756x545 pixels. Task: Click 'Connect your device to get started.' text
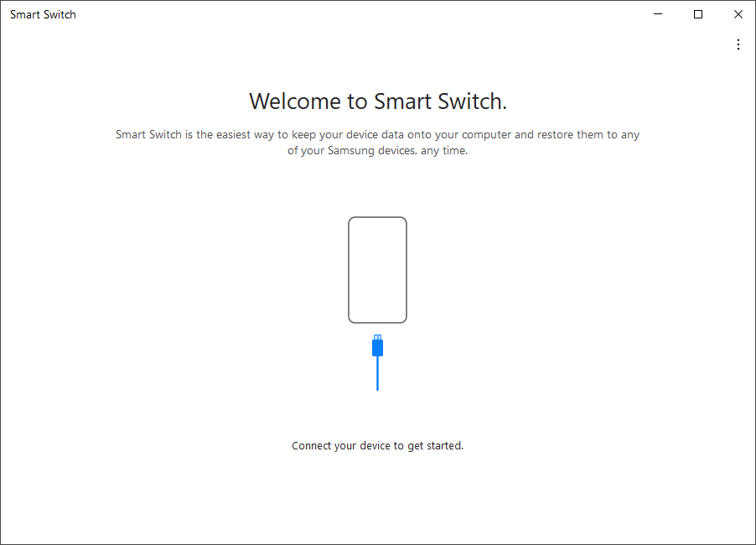(377, 446)
